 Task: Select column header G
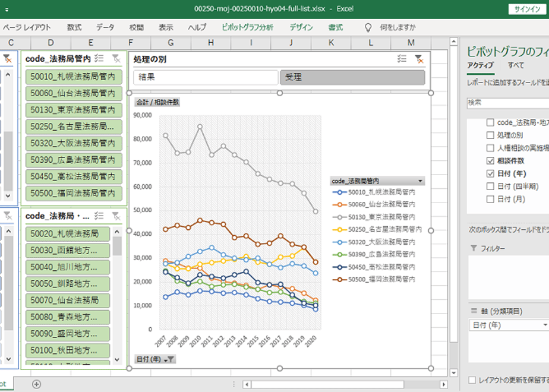(x=171, y=43)
